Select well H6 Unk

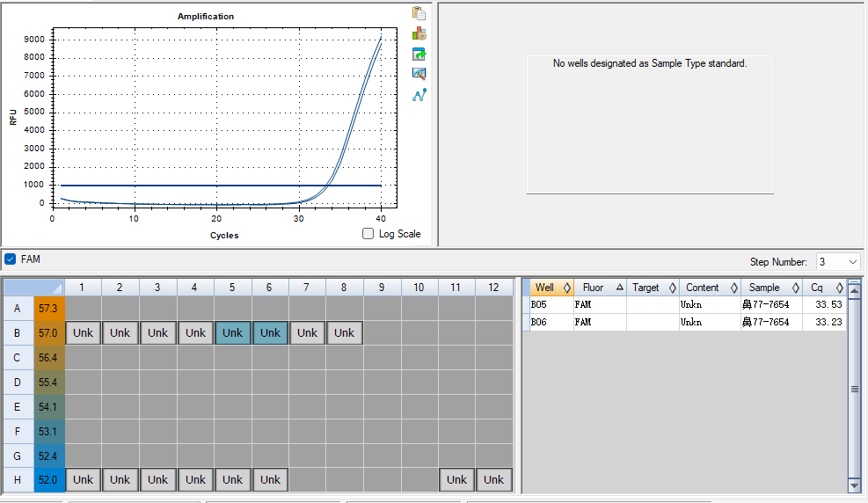click(270, 480)
